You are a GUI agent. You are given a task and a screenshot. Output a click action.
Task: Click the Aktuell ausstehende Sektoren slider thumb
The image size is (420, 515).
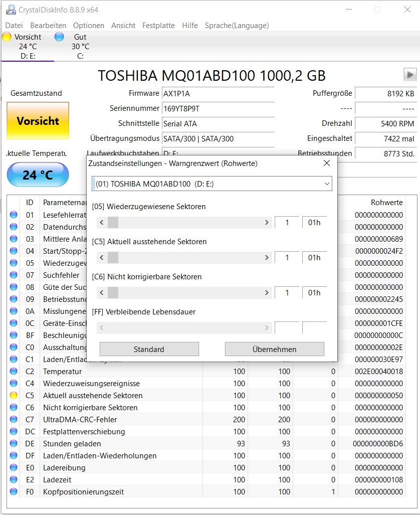click(x=113, y=258)
